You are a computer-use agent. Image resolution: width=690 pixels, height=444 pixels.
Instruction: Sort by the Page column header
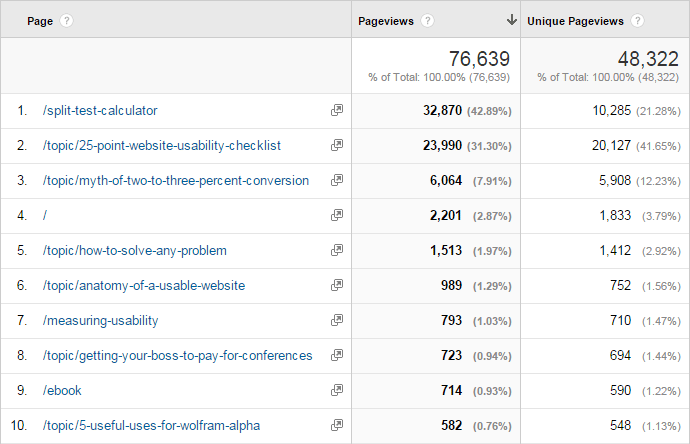(40, 21)
